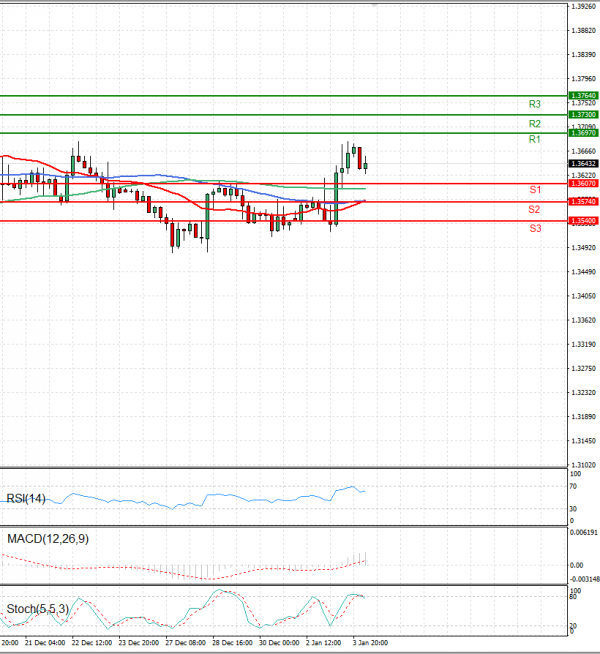This screenshot has width=600, height=654.
Task: Click the 1.38820 price axis value
Action: pos(583,30)
